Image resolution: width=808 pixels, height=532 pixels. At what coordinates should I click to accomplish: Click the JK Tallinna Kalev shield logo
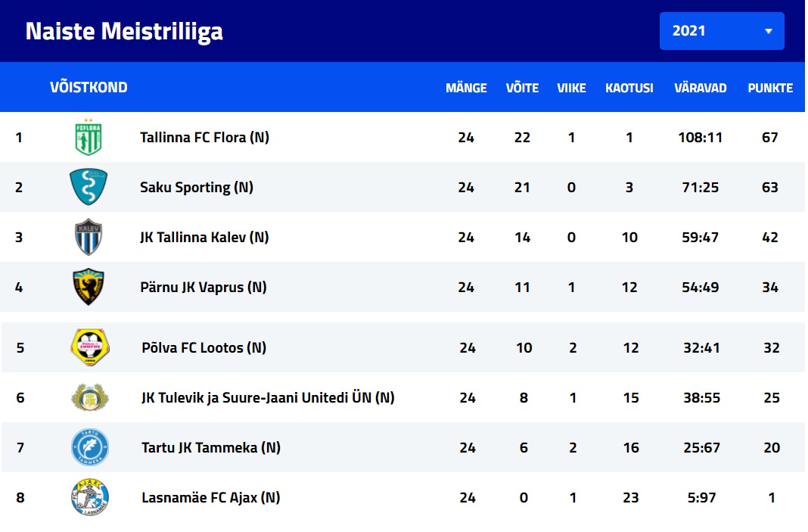click(x=89, y=237)
